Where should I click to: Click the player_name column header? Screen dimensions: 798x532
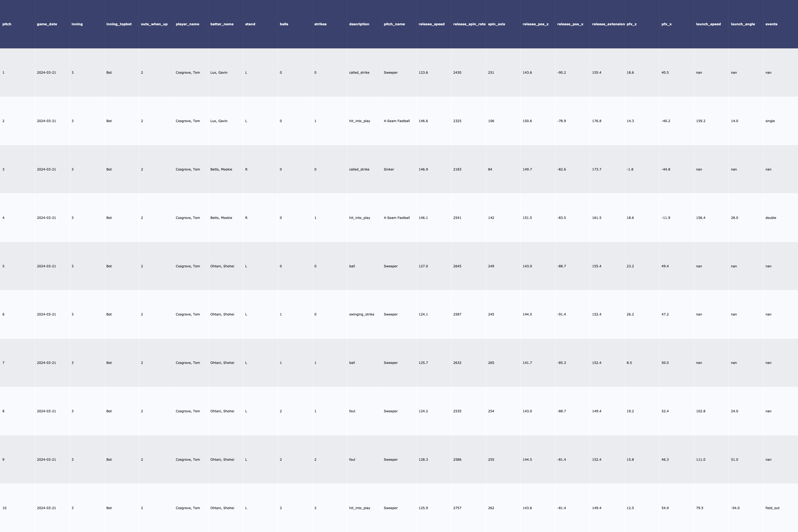coord(187,24)
